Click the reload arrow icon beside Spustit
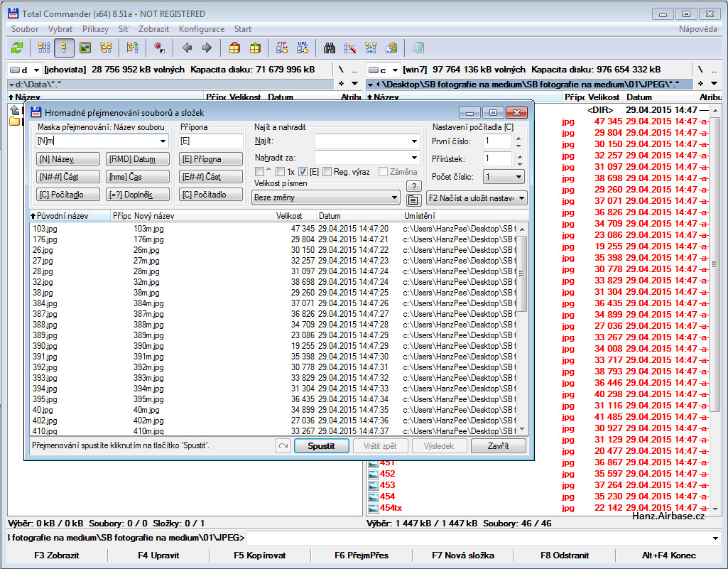The image size is (728, 569). point(283,446)
